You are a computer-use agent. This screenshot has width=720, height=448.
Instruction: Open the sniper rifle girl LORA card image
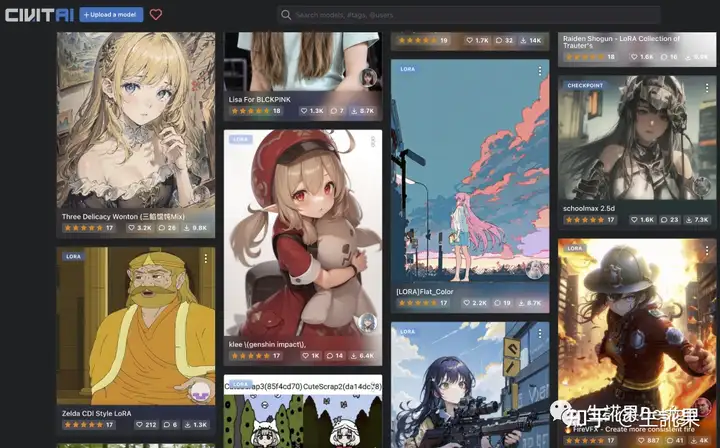coord(470,386)
